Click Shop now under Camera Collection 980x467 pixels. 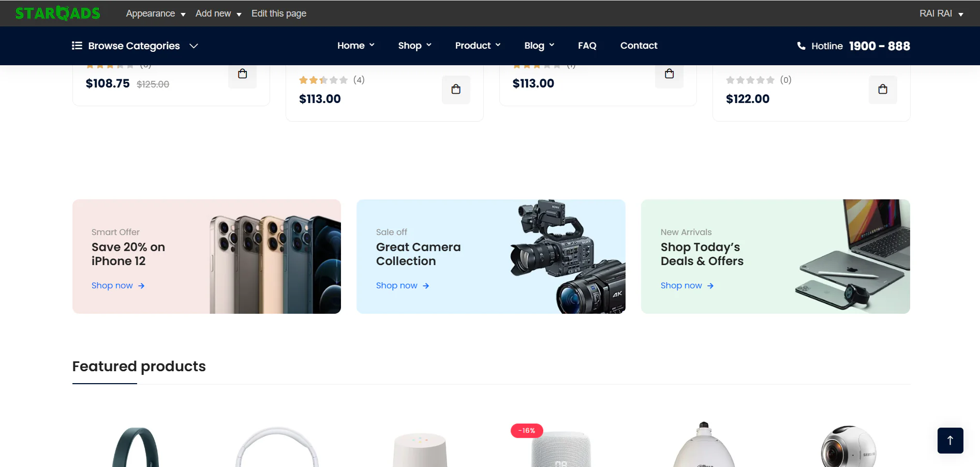pos(397,286)
